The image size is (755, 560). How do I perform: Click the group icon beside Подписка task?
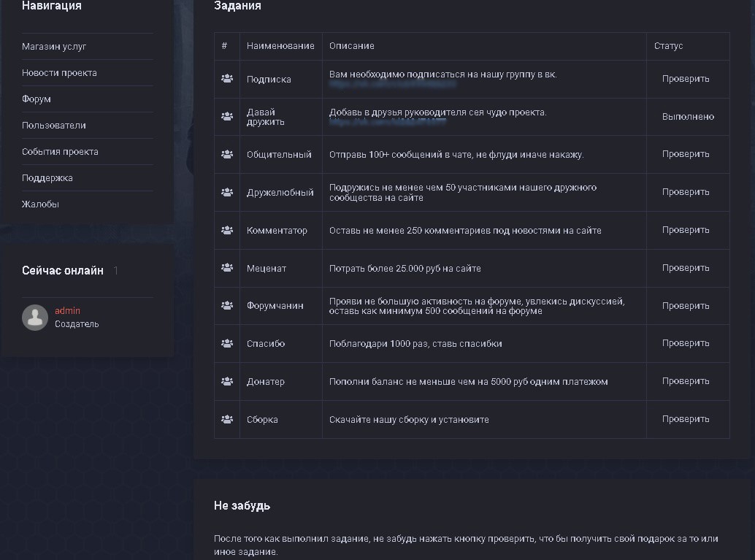(227, 79)
